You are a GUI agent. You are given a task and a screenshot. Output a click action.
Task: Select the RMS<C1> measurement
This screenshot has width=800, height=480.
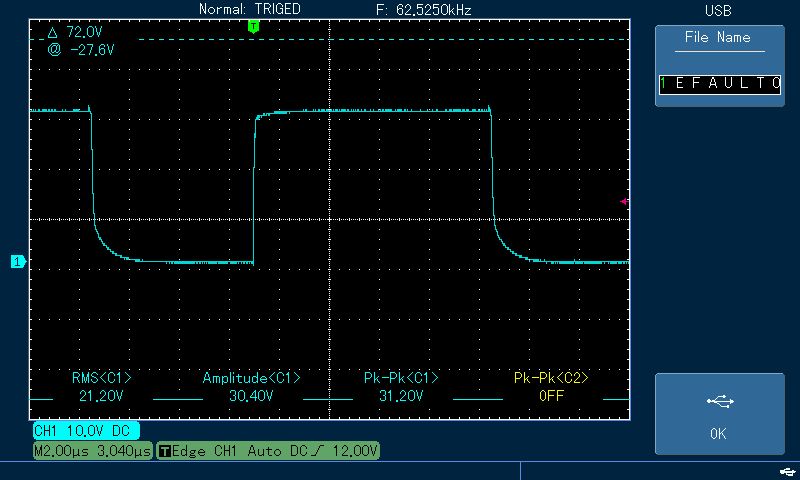click(101, 387)
